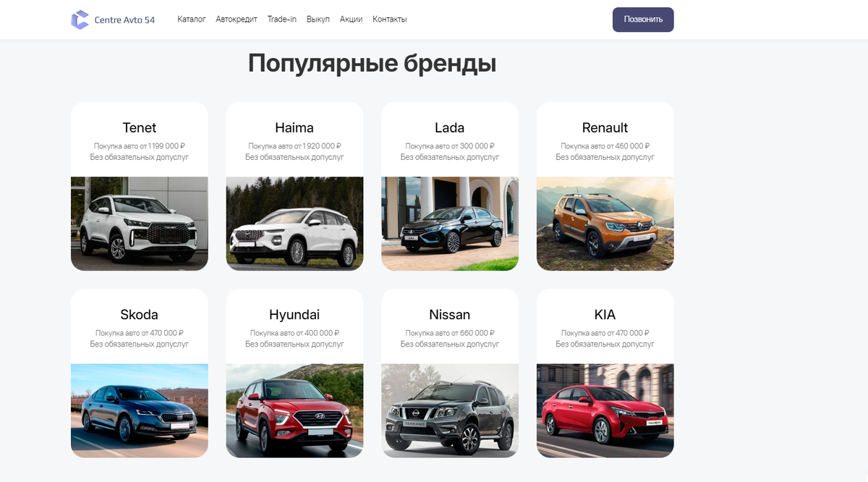Click the black Lada sedan photo

[450, 224]
